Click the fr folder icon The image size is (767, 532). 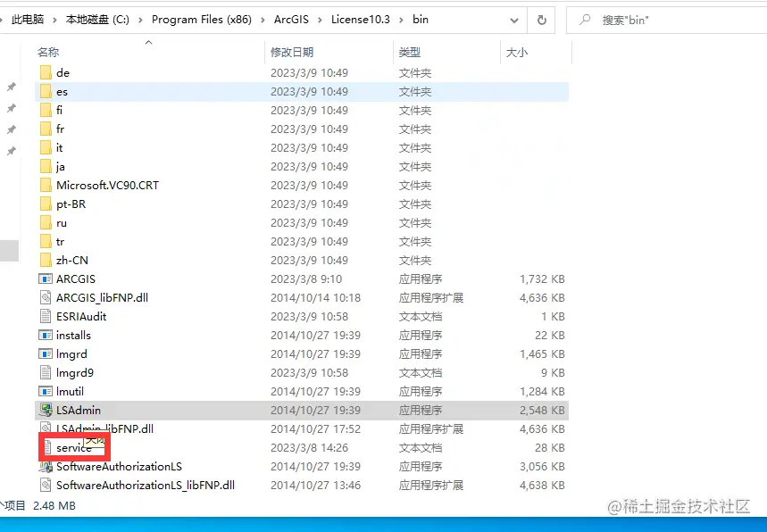click(46, 129)
